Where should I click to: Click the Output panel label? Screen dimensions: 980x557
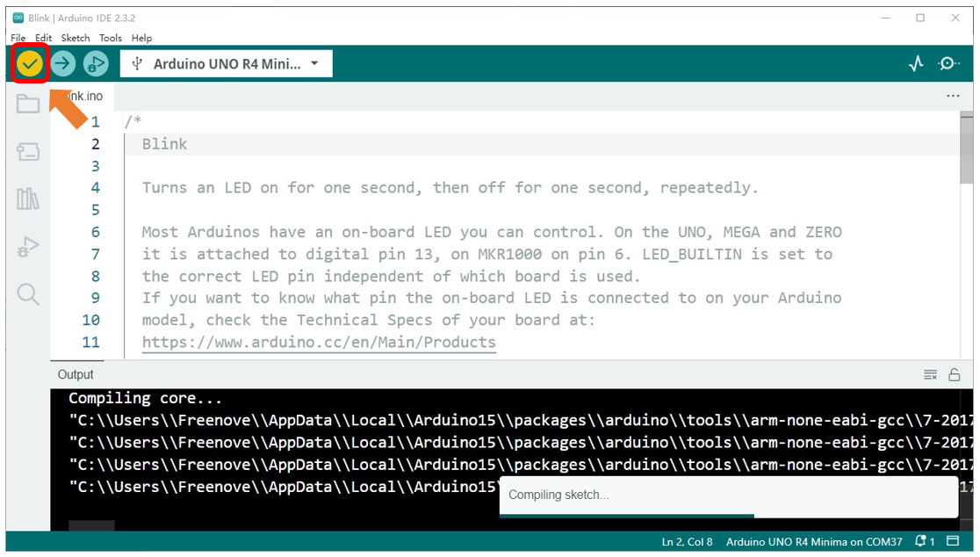point(76,374)
